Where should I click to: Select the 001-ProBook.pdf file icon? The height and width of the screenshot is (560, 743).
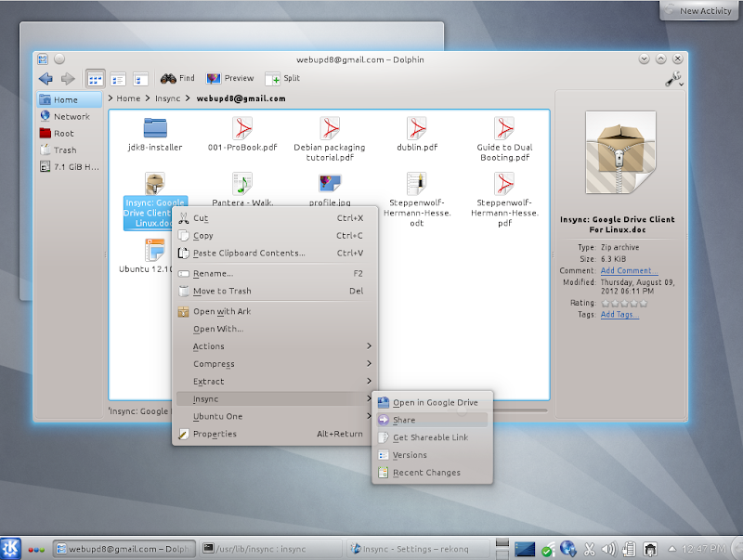pos(242,128)
